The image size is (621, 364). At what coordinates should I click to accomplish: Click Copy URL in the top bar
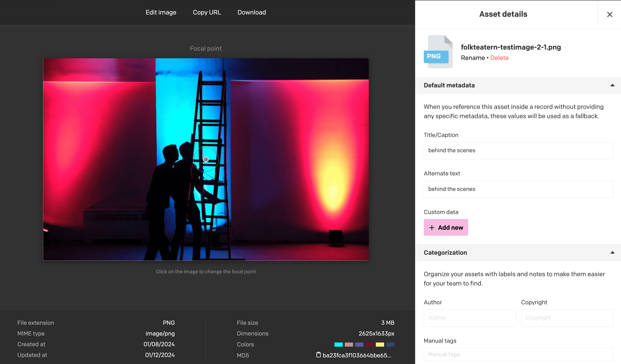(207, 12)
